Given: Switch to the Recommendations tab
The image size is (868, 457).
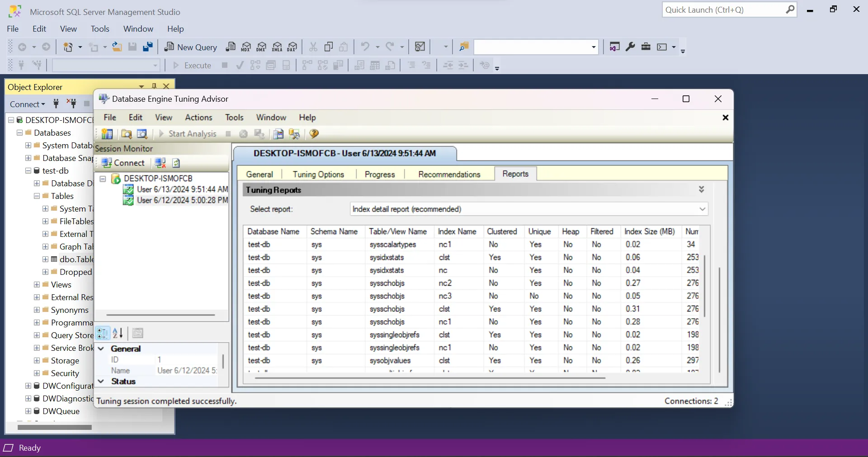Looking at the screenshot, I should pyautogui.click(x=449, y=174).
